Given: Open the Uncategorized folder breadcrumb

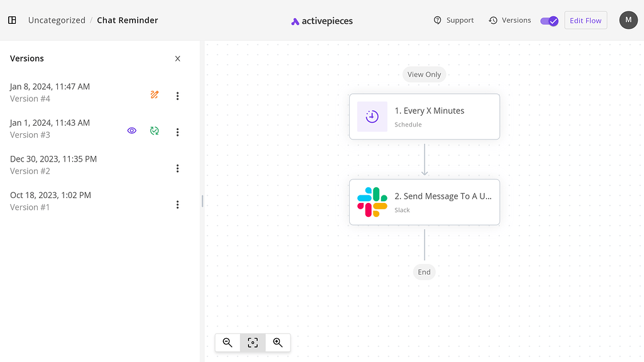Looking at the screenshot, I should coord(56,19).
